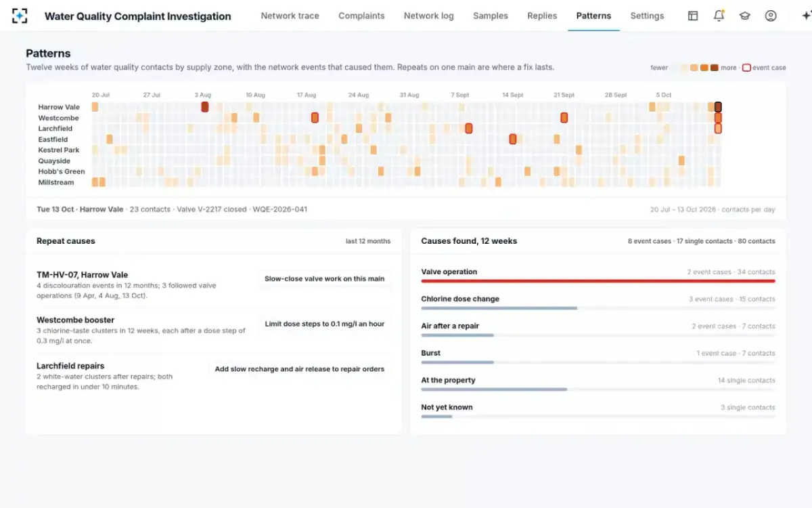Click the sparkle assistant icon
This screenshot has height=508, width=812.
[x=805, y=16]
